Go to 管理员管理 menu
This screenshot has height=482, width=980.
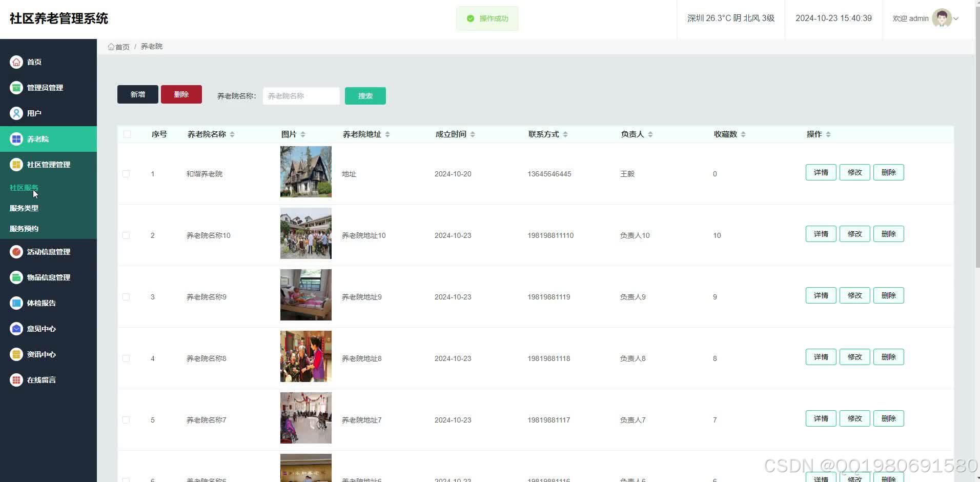point(48,88)
